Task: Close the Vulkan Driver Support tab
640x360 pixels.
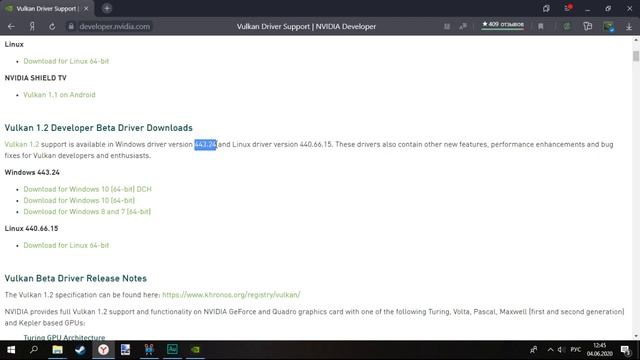Action: pos(86,9)
